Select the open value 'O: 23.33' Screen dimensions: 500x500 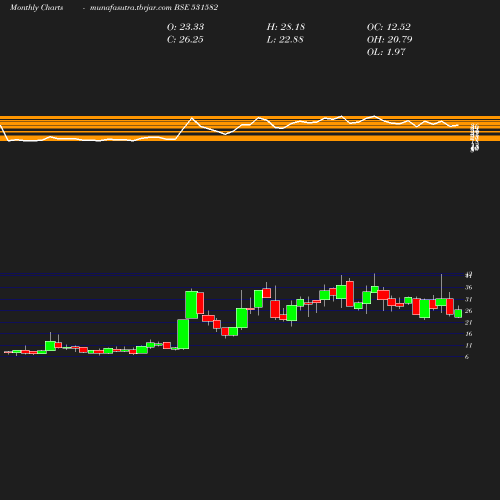(x=185, y=27)
